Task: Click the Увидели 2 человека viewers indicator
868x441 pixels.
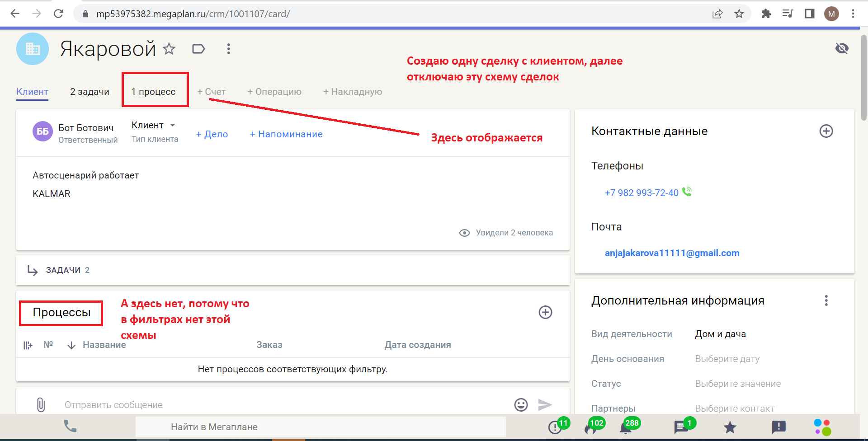Action: [506, 233]
